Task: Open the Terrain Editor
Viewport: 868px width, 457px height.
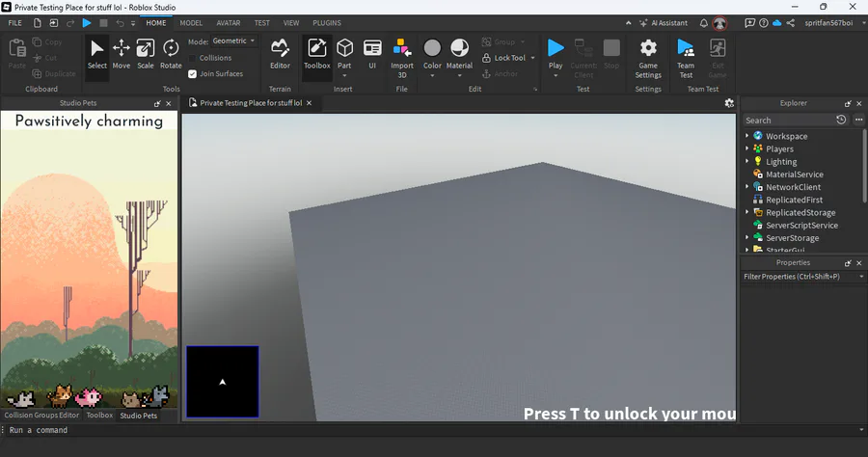Action: pos(280,54)
